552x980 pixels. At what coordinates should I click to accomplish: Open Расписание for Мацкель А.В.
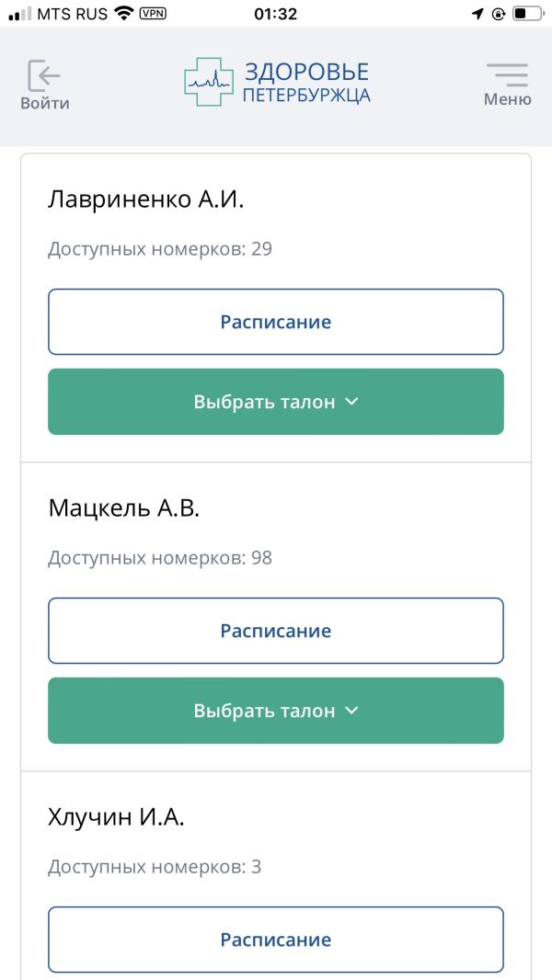coord(276,631)
